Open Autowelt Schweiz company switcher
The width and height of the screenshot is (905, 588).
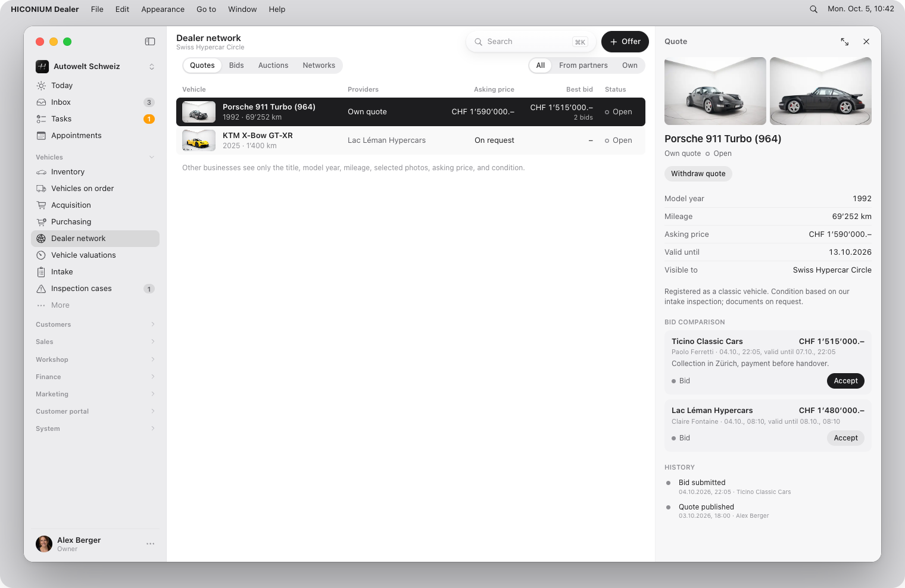[95, 67]
